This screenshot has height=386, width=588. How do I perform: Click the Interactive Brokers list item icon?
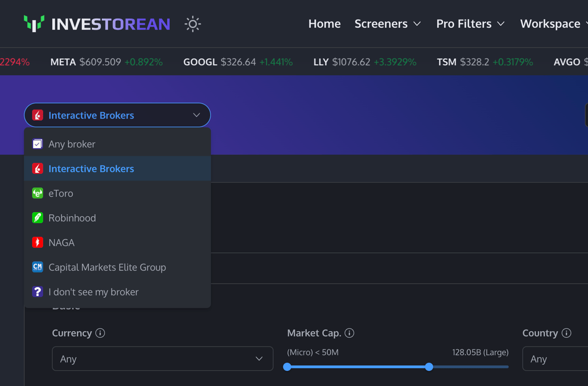click(38, 168)
